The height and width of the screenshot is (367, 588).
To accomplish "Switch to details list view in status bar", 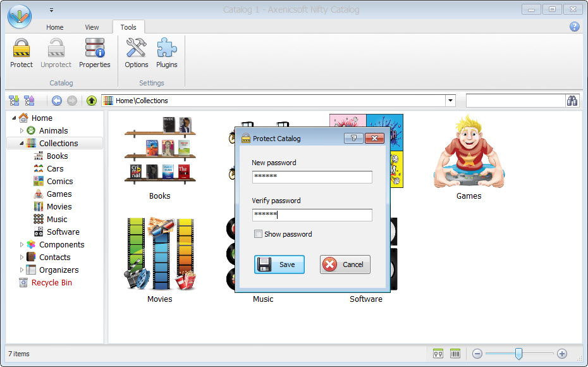I will [455, 354].
